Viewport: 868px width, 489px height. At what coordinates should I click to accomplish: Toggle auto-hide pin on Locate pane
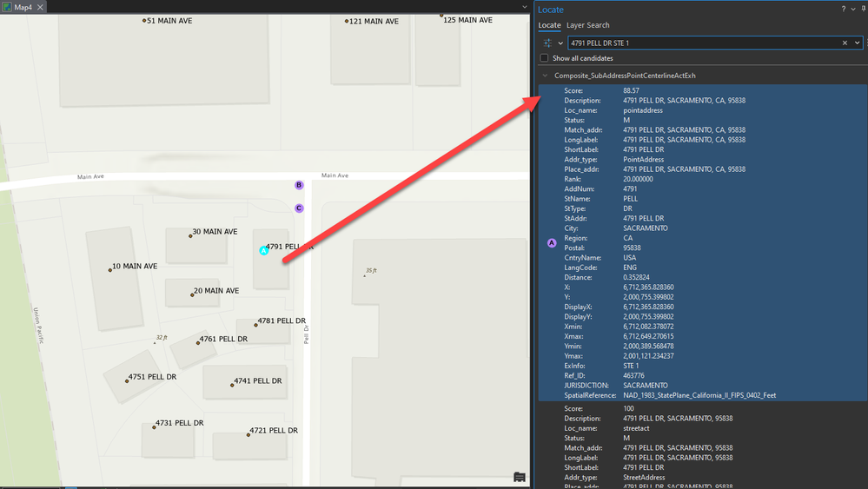864,9
